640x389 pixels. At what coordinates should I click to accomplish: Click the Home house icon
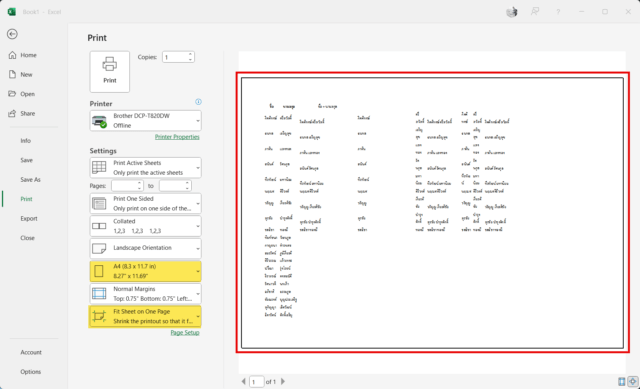tap(12, 55)
